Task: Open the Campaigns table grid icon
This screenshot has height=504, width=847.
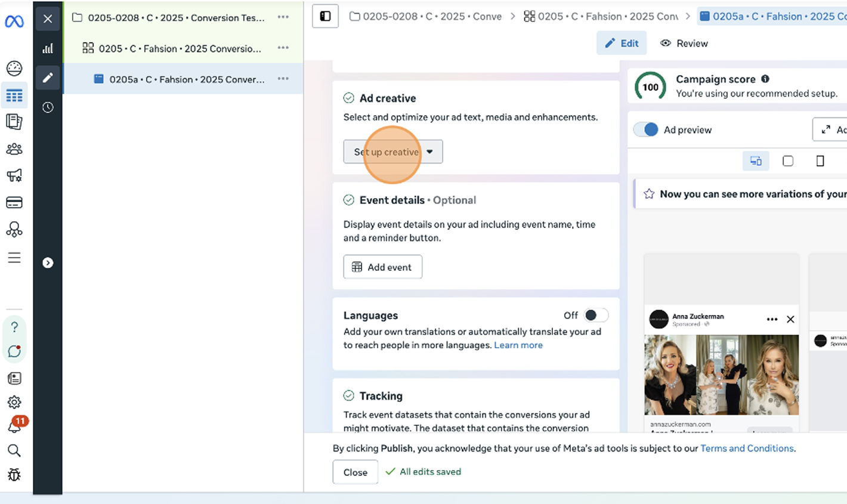Action: (x=14, y=95)
